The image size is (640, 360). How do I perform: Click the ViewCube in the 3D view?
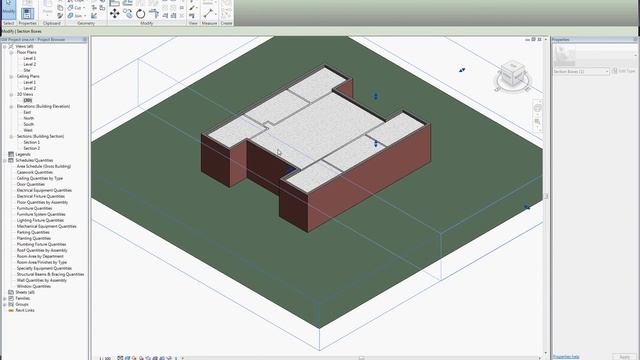[513, 74]
